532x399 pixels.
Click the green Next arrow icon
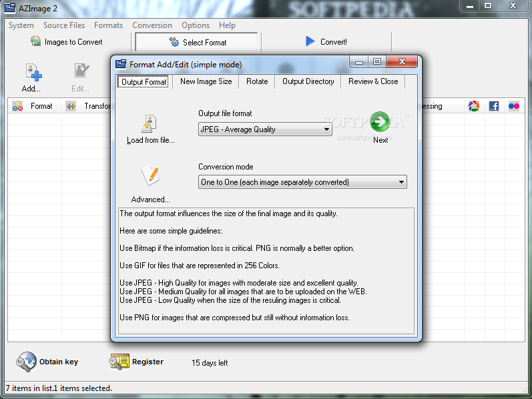[x=380, y=121]
